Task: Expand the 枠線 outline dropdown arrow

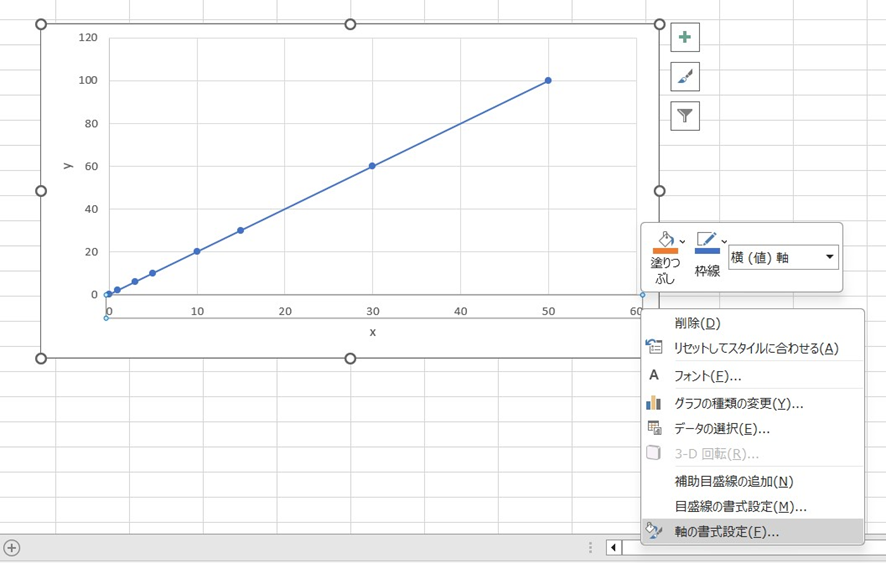Action: point(724,241)
